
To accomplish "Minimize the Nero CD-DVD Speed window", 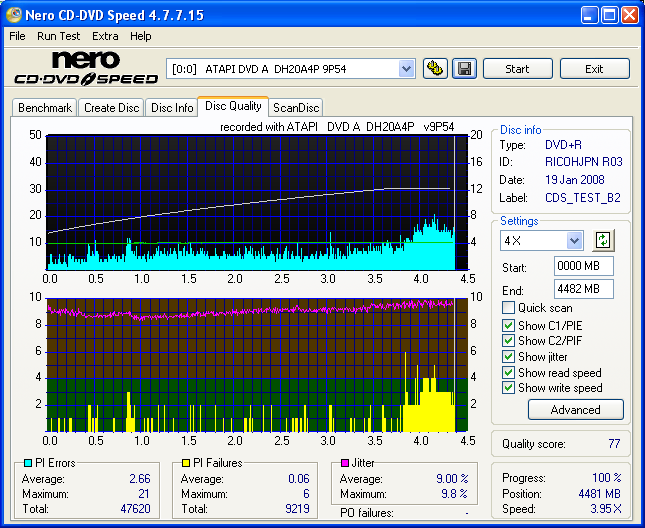I will [589, 15].
